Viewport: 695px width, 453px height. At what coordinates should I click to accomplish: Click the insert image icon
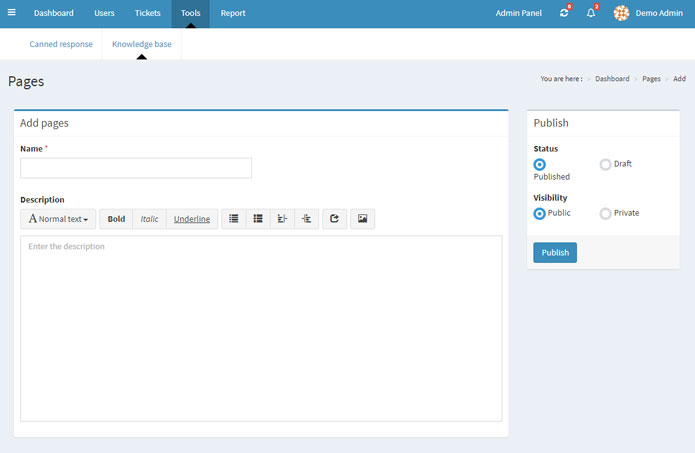(362, 219)
